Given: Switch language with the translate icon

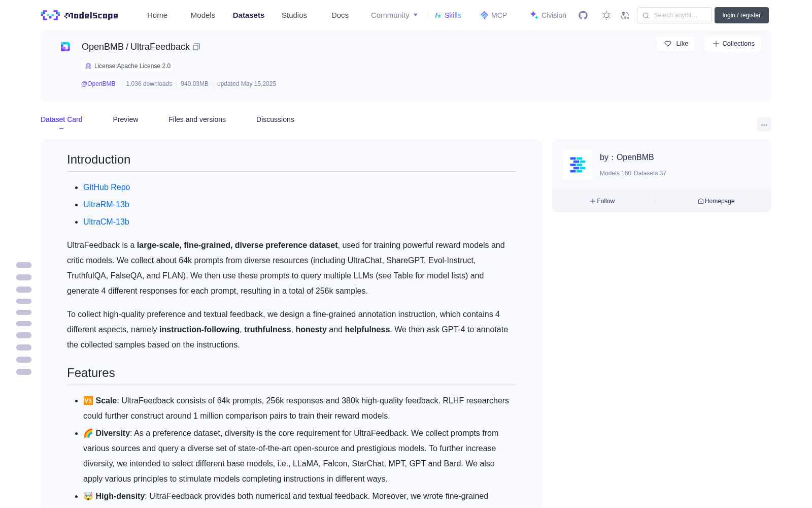Looking at the screenshot, I should tap(625, 15).
